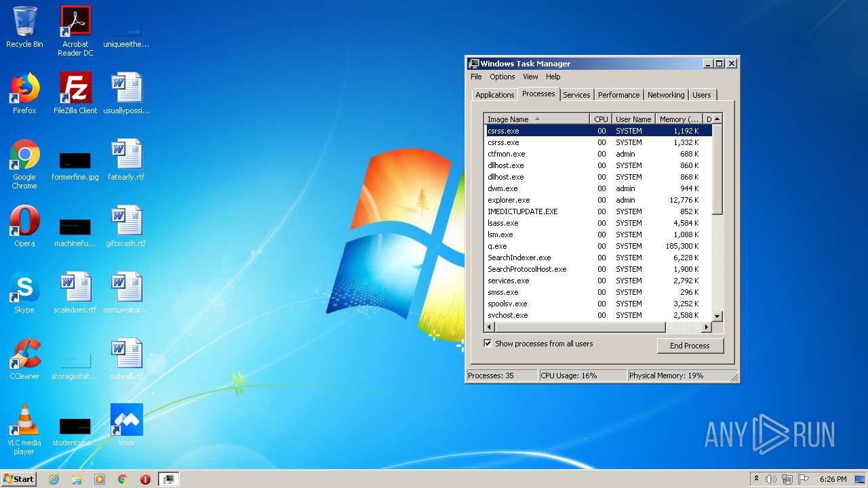The width and height of the screenshot is (868, 488).
Task: Select dwm.exe process row
Action: click(598, 188)
